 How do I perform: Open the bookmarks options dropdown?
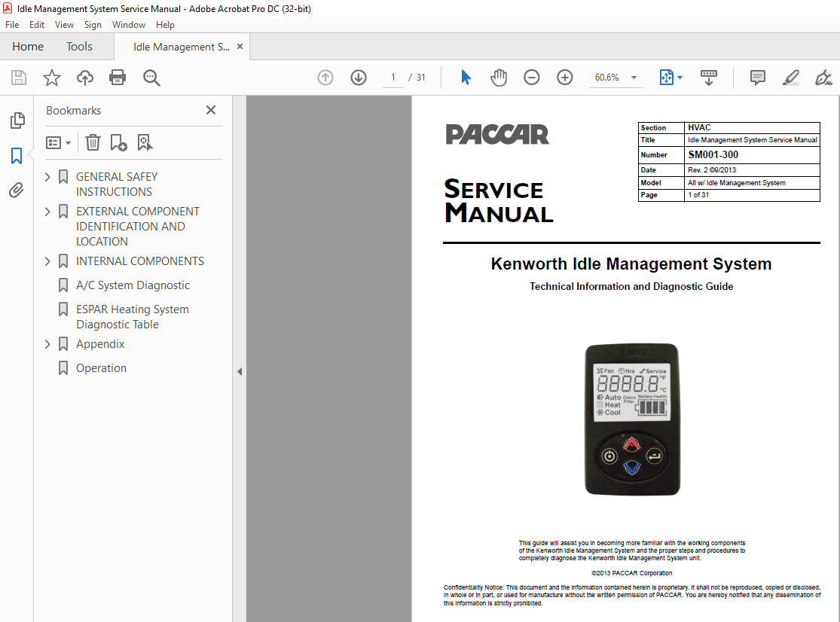[x=59, y=142]
